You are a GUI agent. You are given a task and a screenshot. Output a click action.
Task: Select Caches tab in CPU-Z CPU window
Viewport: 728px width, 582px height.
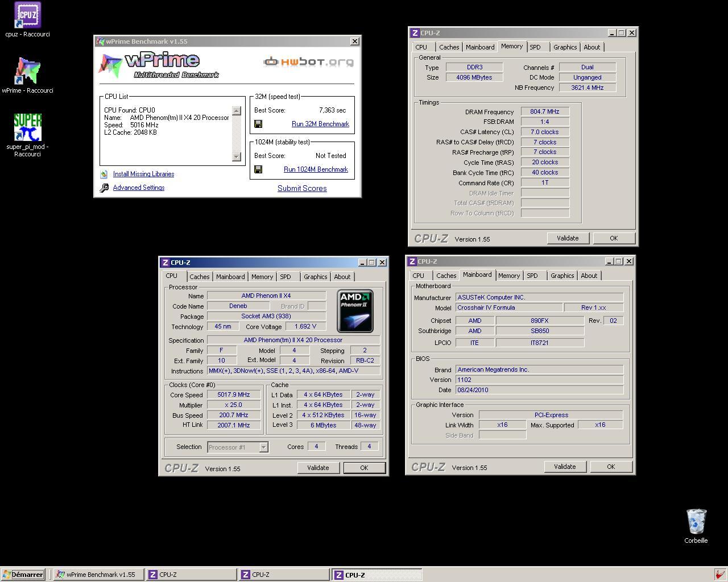click(199, 277)
